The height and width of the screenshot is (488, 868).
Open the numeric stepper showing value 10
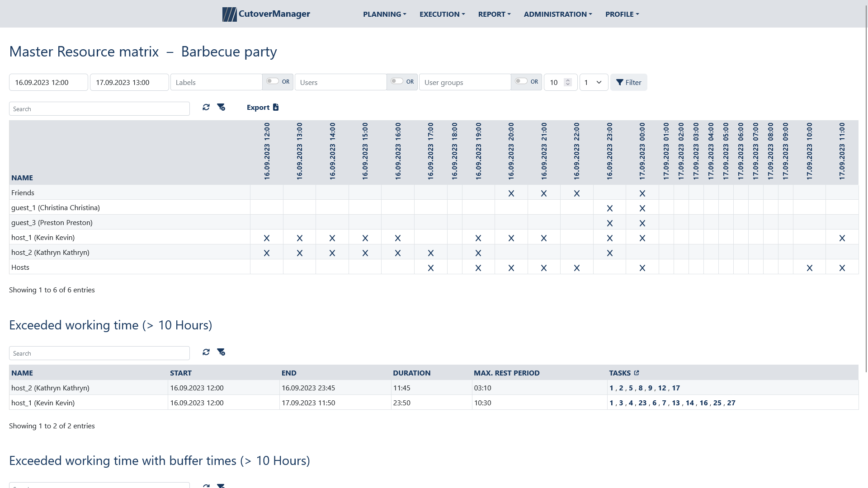[559, 82]
